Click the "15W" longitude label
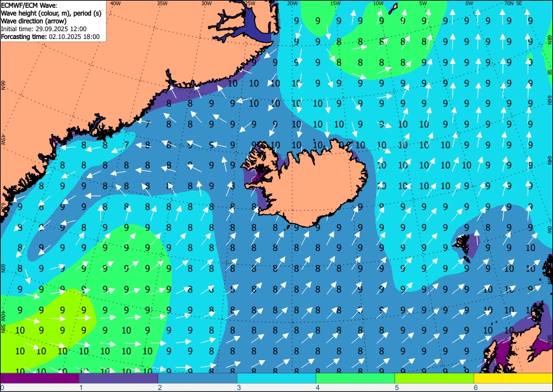553x392 pixels. point(335,3)
